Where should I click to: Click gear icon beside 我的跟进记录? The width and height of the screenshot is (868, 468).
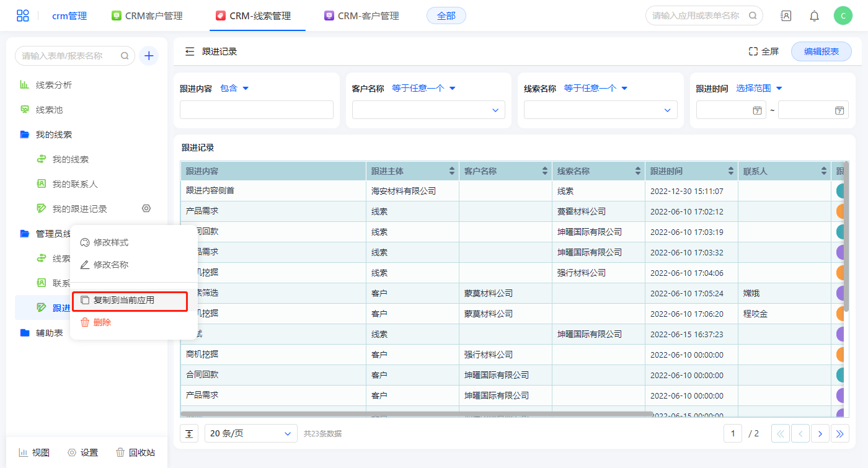pos(146,209)
